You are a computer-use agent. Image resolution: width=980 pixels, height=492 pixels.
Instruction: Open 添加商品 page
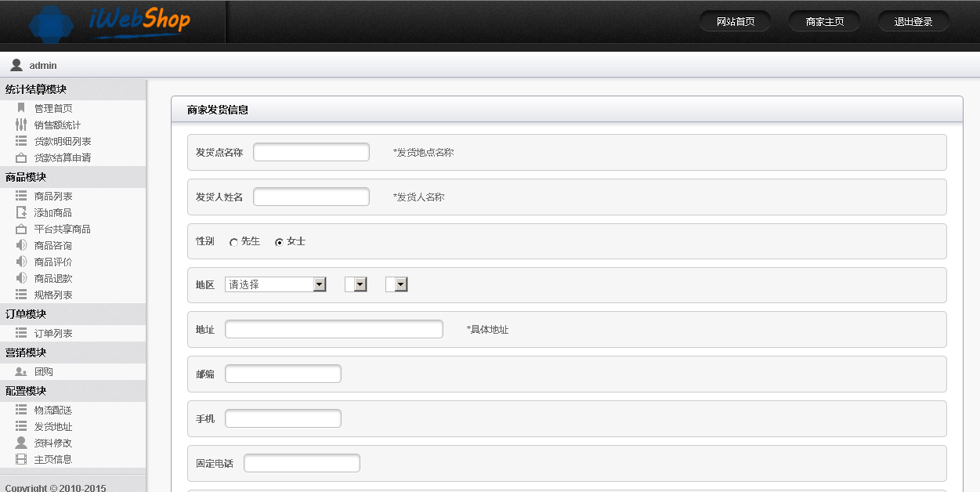point(53,213)
